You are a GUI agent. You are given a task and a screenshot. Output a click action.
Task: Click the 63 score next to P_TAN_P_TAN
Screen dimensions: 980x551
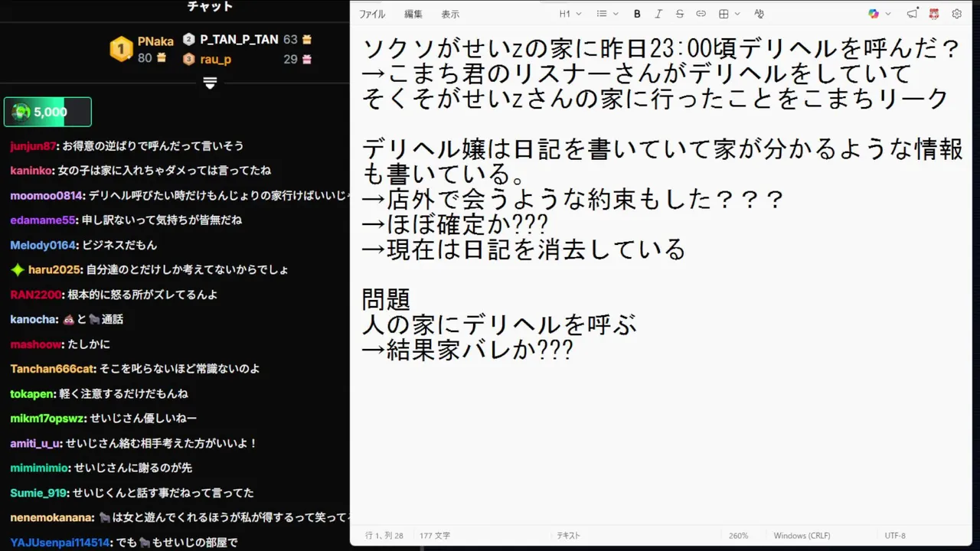coord(290,39)
